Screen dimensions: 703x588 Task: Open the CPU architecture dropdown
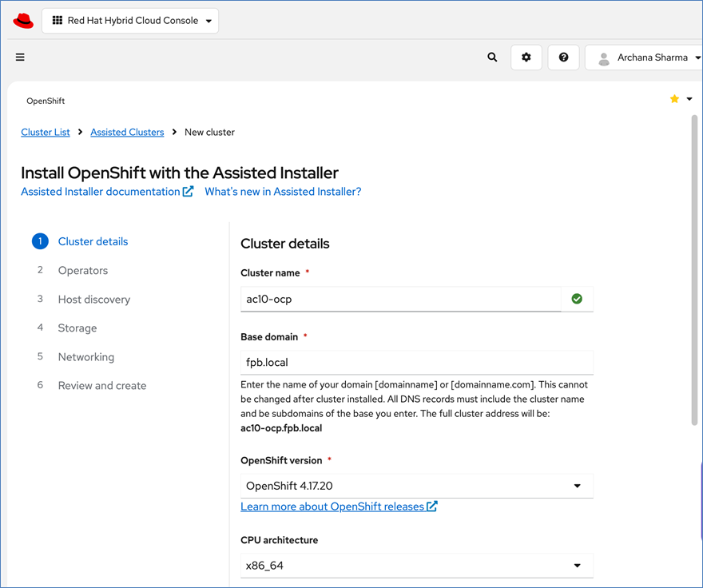tap(417, 566)
